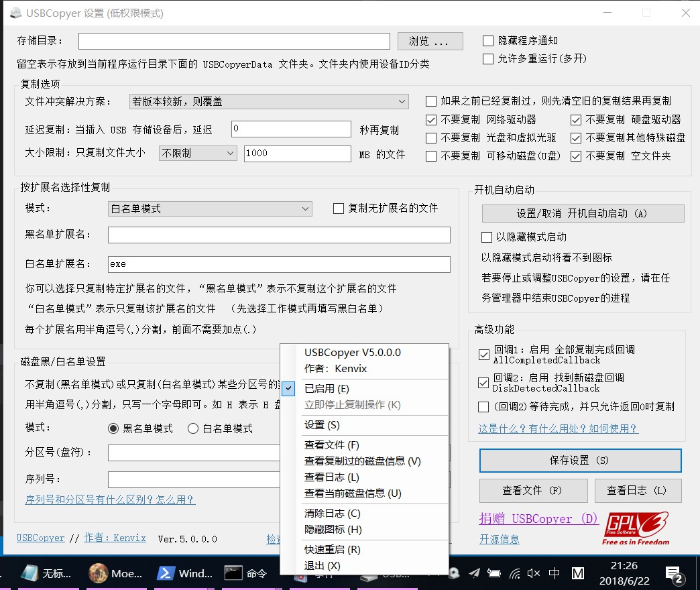Image resolution: width=700 pixels, height=590 pixels.
Task: Select the 白名单模式 radio button
Action: pos(192,430)
